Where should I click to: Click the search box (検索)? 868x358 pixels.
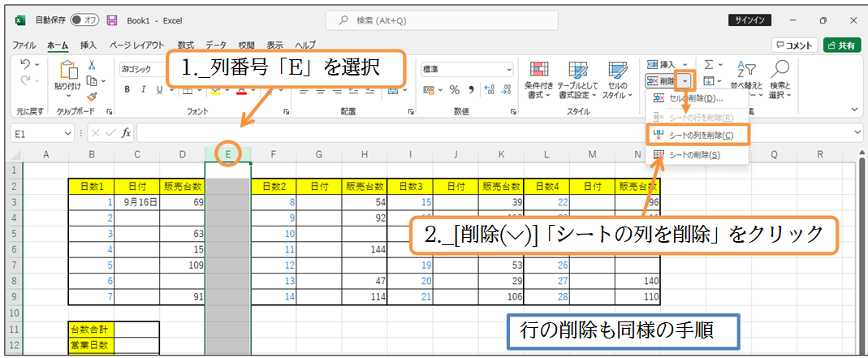coord(442,20)
